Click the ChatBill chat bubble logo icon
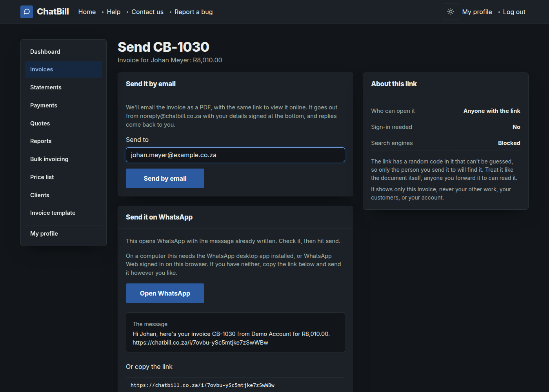 [x=27, y=12]
